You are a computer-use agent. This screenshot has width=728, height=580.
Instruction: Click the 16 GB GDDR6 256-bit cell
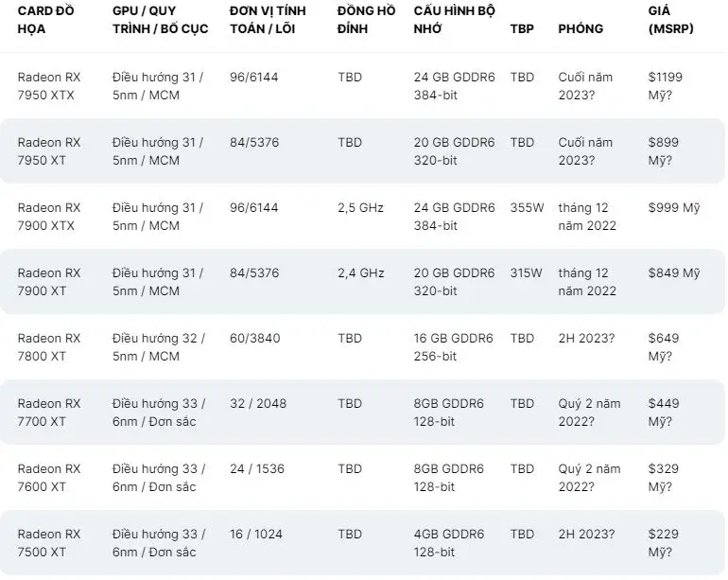[x=453, y=347]
